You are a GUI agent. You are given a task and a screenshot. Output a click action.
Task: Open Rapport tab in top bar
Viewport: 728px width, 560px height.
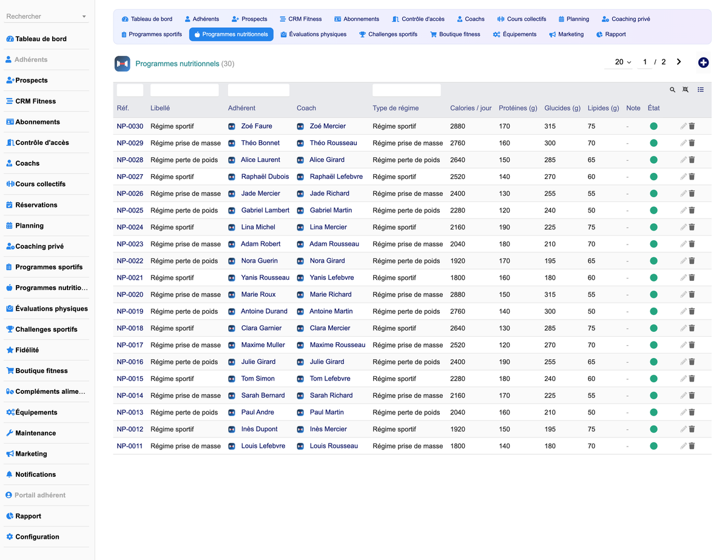(611, 34)
